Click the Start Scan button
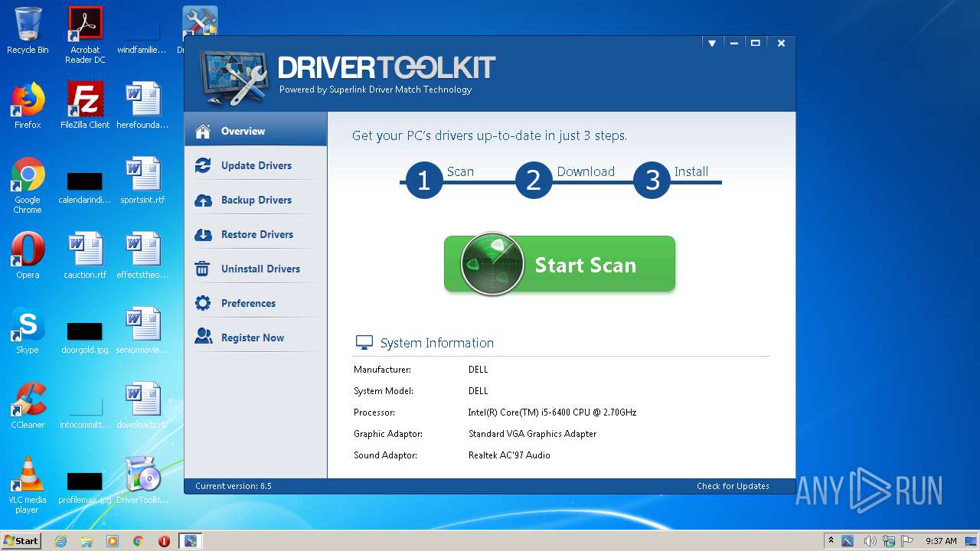The width and height of the screenshot is (980, 551). [560, 264]
